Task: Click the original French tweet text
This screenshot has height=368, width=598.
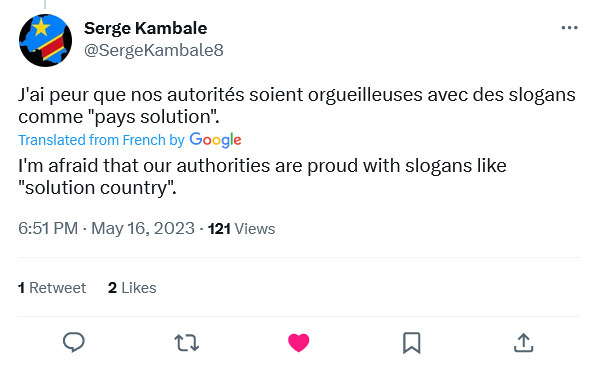Action: click(x=297, y=106)
